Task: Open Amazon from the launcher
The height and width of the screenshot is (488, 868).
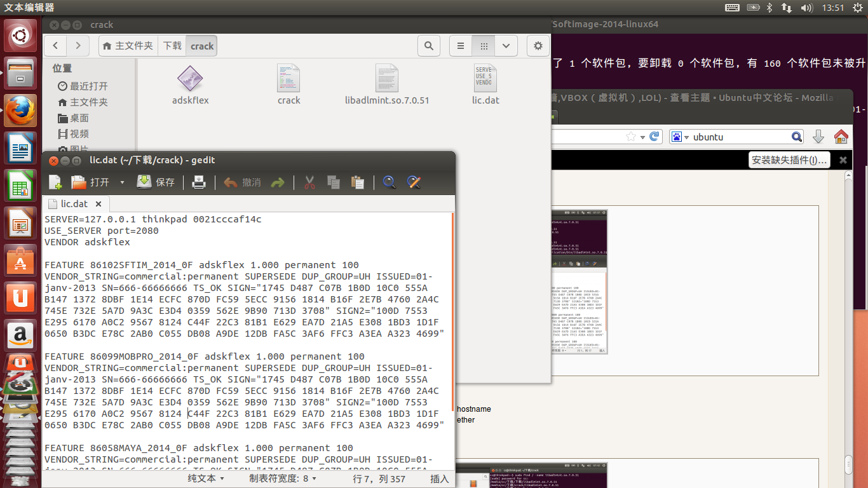Action: [x=20, y=335]
